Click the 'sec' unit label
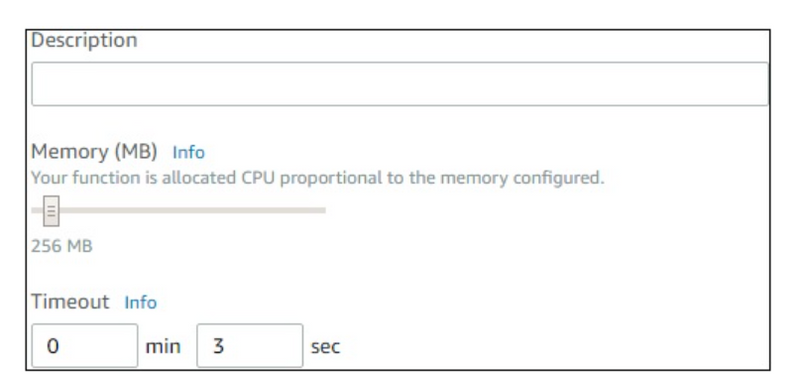The width and height of the screenshot is (800, 391). 326,347
